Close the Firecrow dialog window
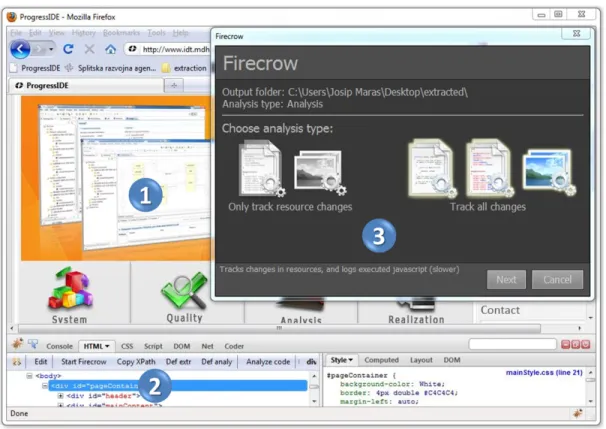The height and width of the screenshot is (429, 606). pos(576,34)
